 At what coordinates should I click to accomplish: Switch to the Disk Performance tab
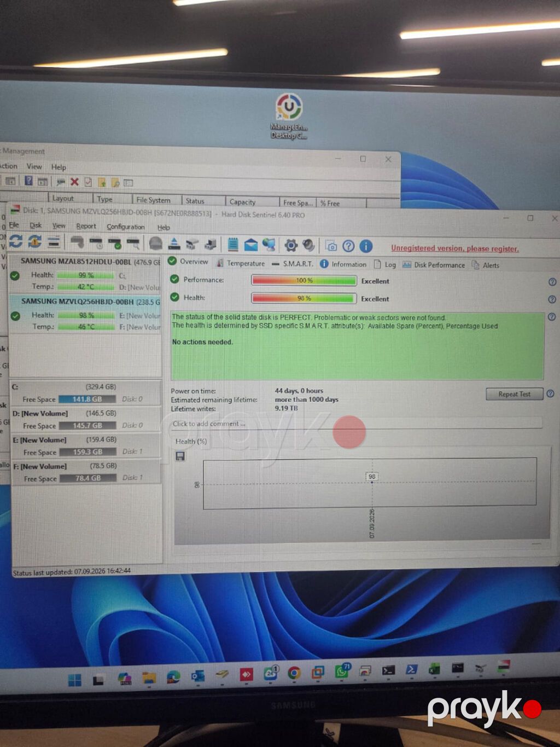(434, 265)
